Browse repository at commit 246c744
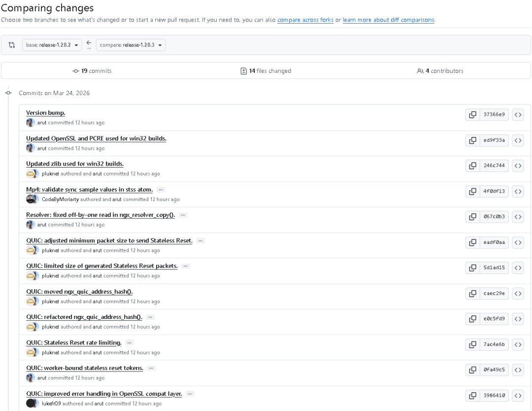Image resolution: width=532 pixels, height=411 pixels. point(518,166)
